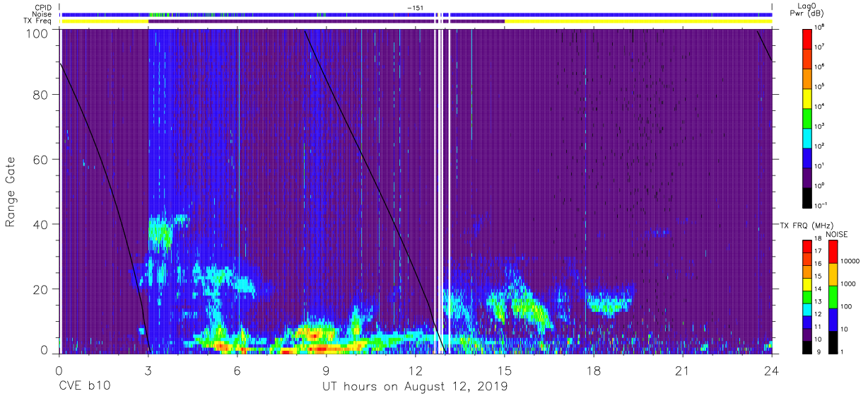868x401 pixels.
Task: Click the '-151' CPID value
Action: coord(415,7)
